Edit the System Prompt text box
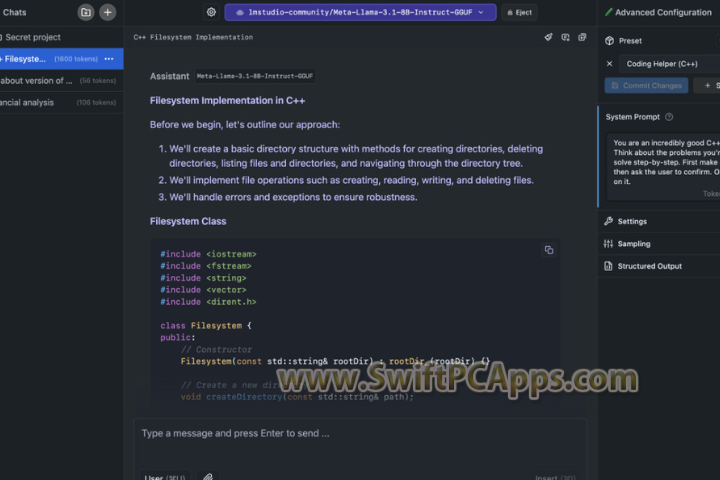This screenshot has height=480, width=720. (x=664, y=167)
